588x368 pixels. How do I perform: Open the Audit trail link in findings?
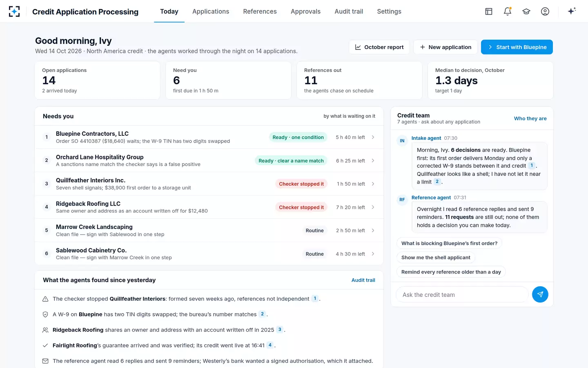point(363,280)
